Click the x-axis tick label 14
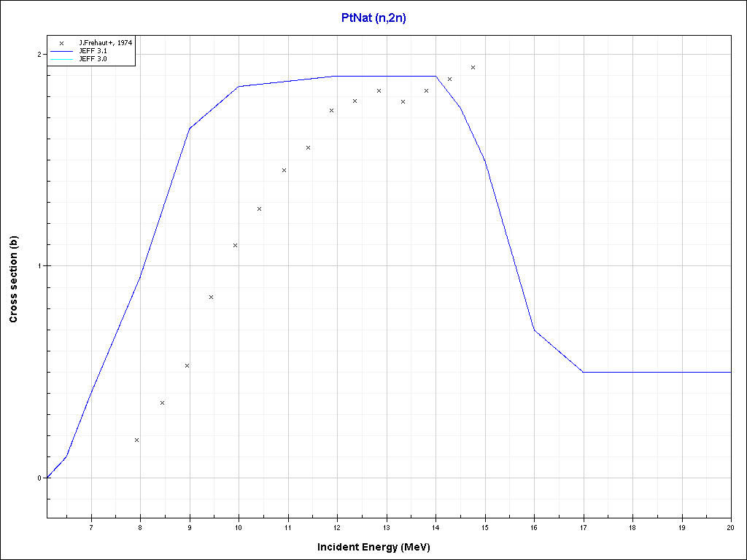The width and height of the screenshot is (747, 560). 436,526
